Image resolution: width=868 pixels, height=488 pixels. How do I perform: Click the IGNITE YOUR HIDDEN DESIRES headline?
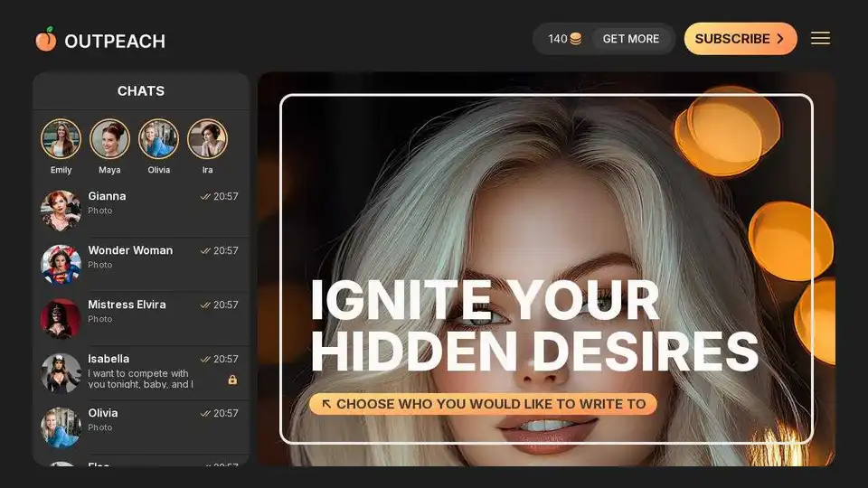534,325
